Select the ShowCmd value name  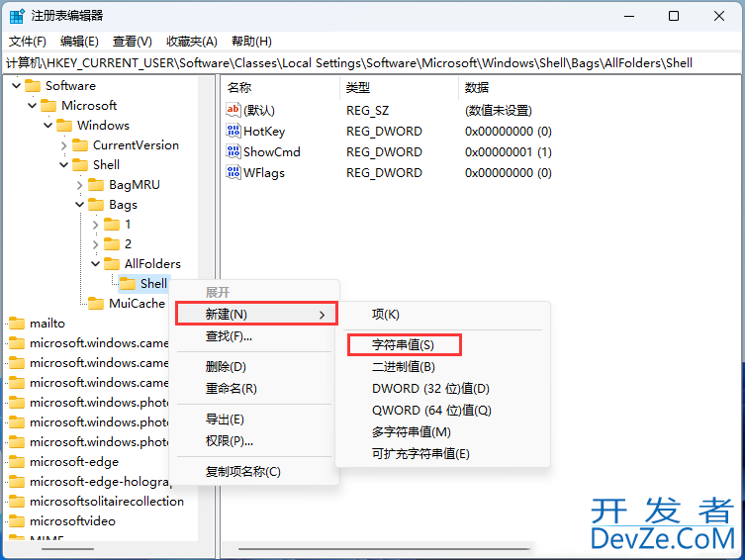click(x=272, y=152)
